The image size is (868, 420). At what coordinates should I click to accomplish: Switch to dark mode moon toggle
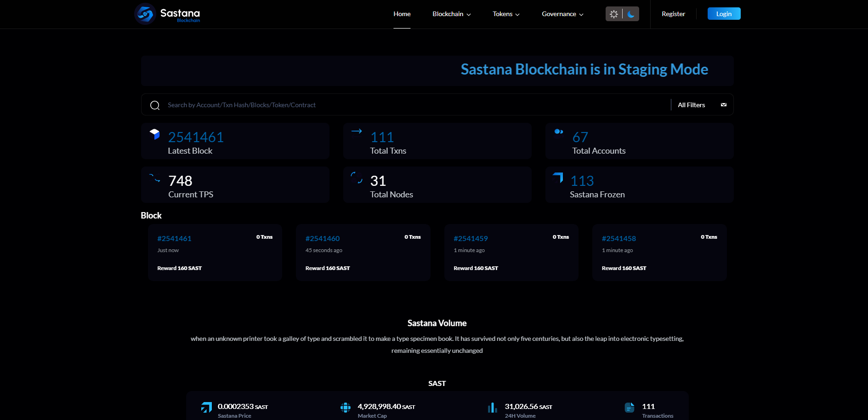click(631, 14)
